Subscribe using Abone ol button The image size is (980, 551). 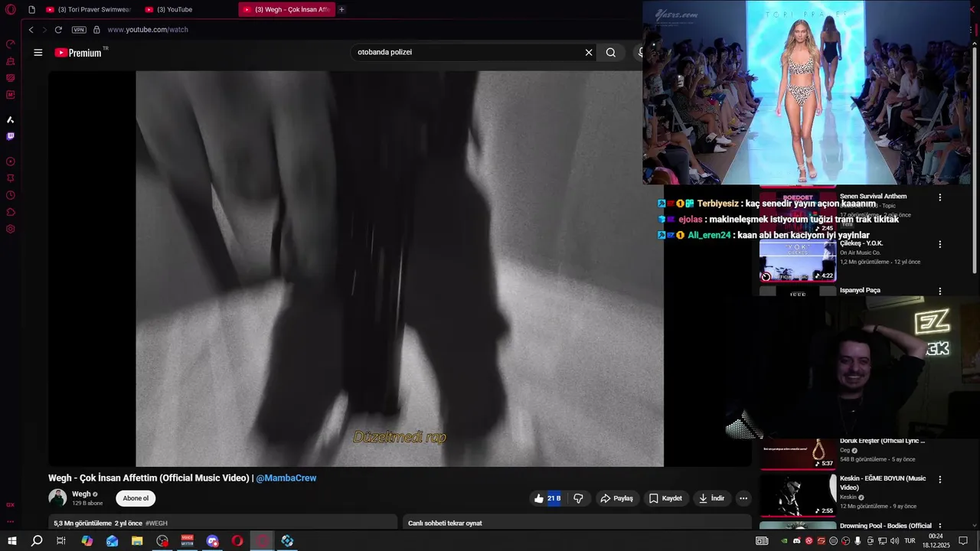[136, 498]
